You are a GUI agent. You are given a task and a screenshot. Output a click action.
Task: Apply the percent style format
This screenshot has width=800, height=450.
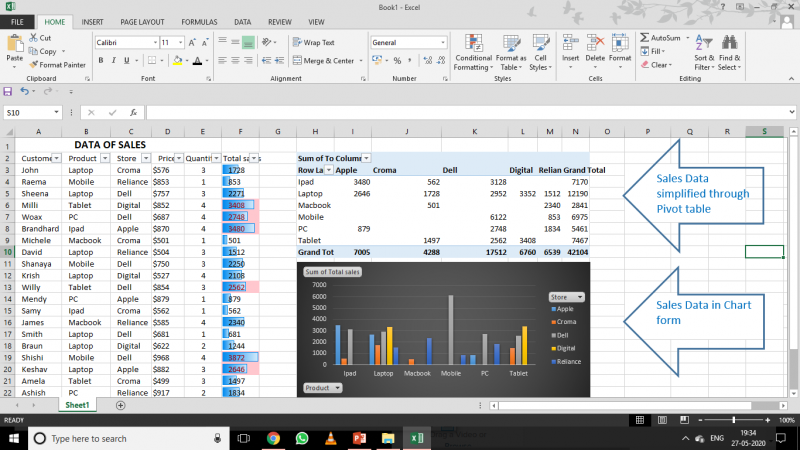[397, 61]
